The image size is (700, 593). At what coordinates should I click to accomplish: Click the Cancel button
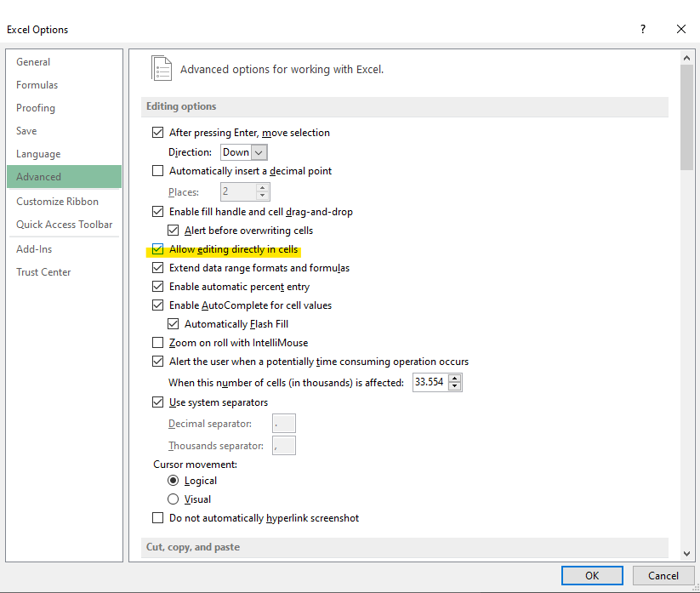coord(663,576)
